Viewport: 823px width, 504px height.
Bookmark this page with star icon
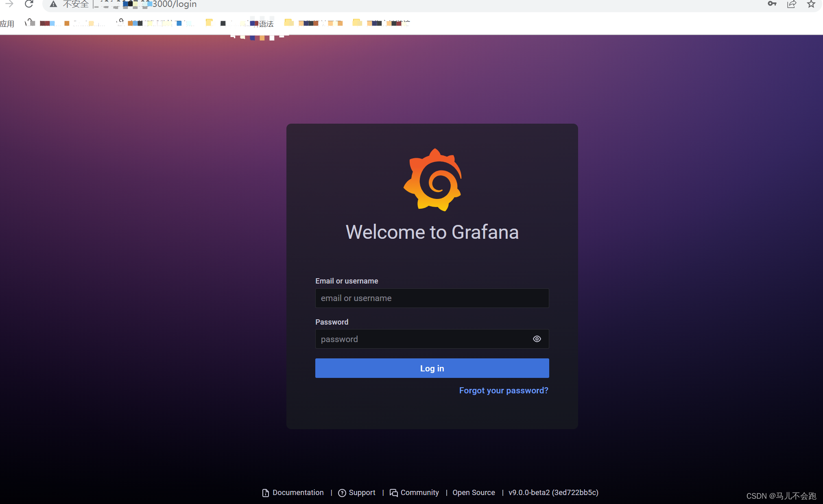coord(811,4)
